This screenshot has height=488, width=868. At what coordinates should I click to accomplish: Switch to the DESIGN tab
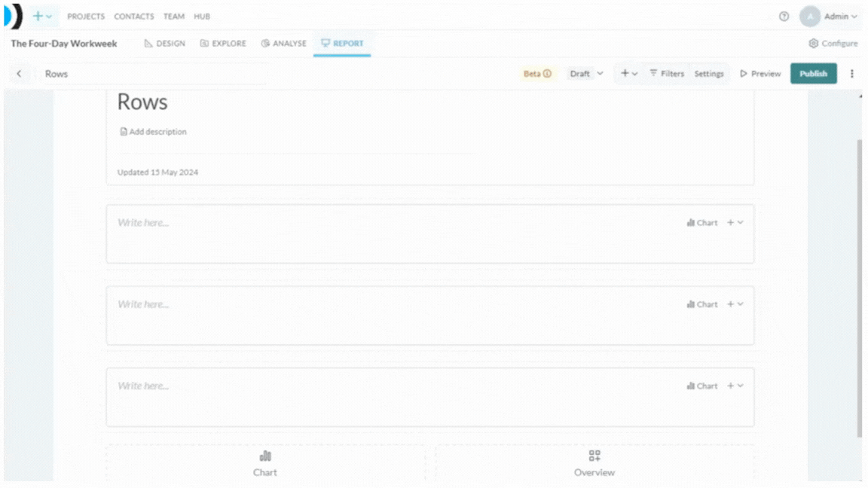tap(164, 43)
